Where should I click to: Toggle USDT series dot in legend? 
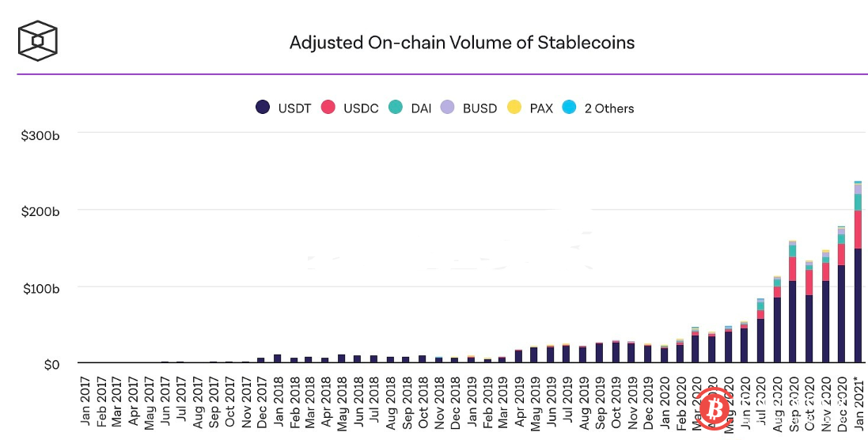point(263,108)
